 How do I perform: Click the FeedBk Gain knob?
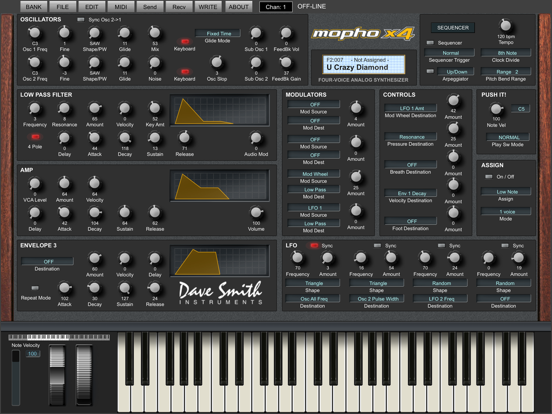(286, 63)
